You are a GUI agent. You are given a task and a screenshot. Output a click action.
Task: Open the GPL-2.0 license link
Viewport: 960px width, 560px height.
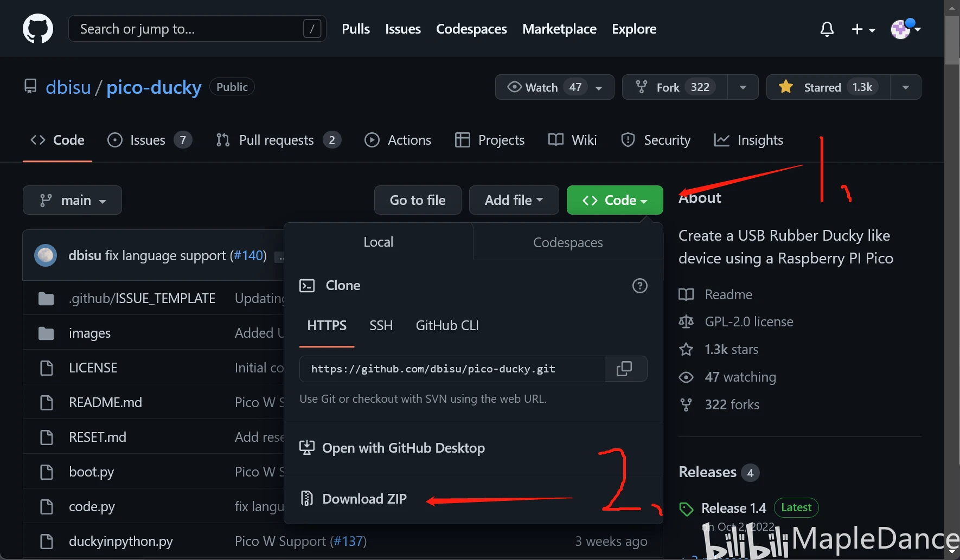coord(737,322)
